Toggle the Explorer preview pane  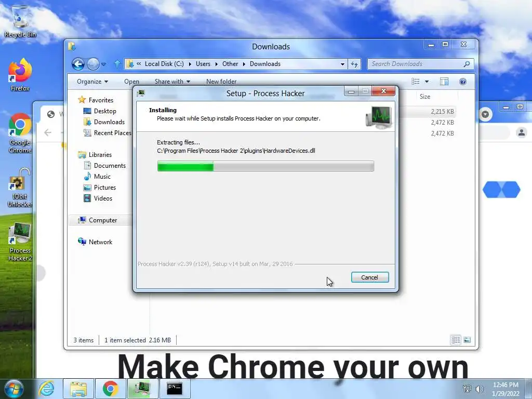click(x=444, y=82)
